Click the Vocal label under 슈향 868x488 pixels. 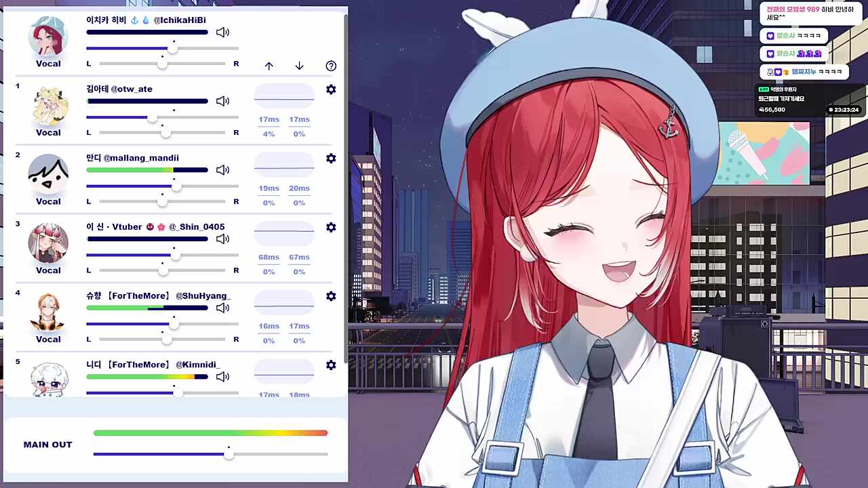[x=48, y=339]
